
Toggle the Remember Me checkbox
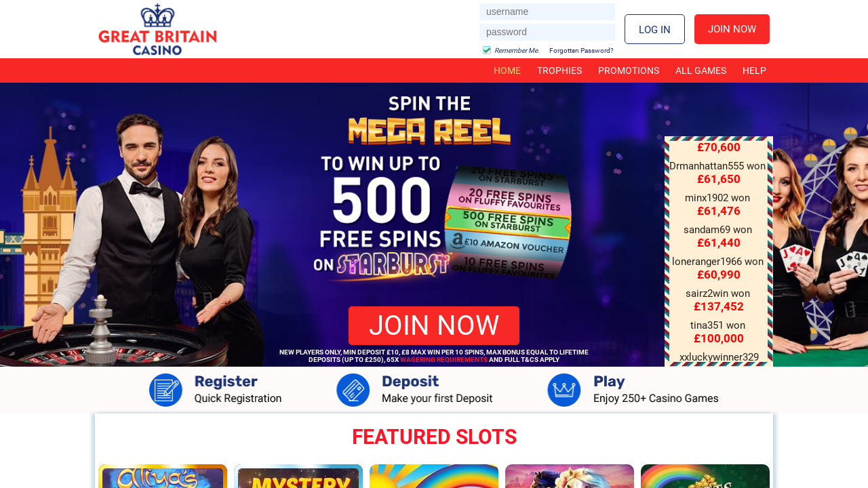pos(487,50)
